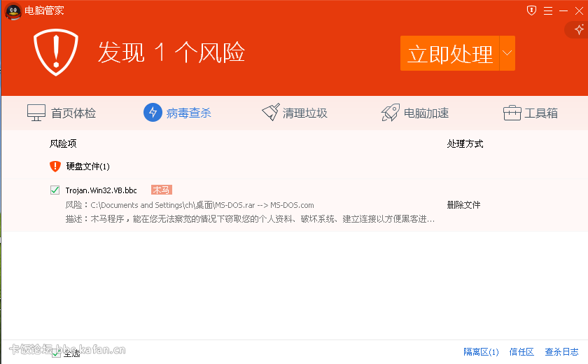Click the penguin logo in title bar
The width and height of the screenshot is (588, 364).
tap(12, 10)
